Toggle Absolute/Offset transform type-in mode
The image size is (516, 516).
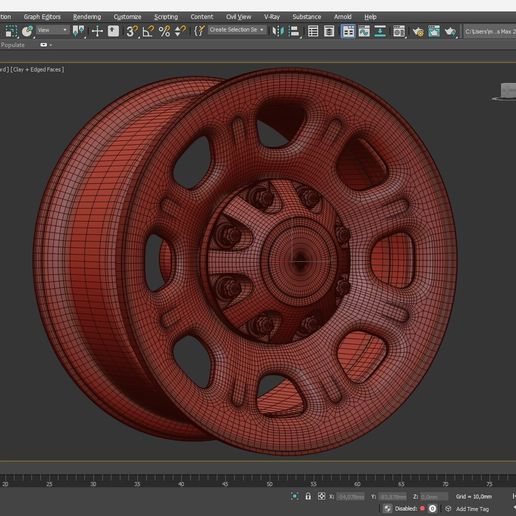click(x=321, y=496)
